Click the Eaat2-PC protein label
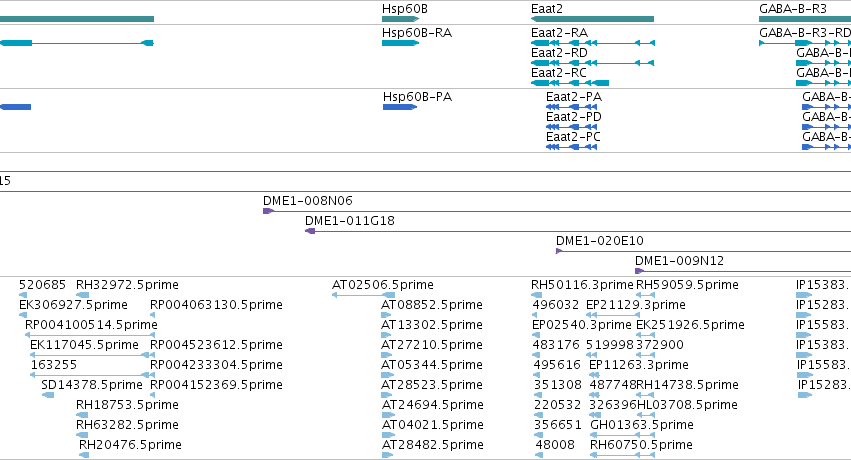The width and height of the screenshot is (851, 460). click(573, 137)
